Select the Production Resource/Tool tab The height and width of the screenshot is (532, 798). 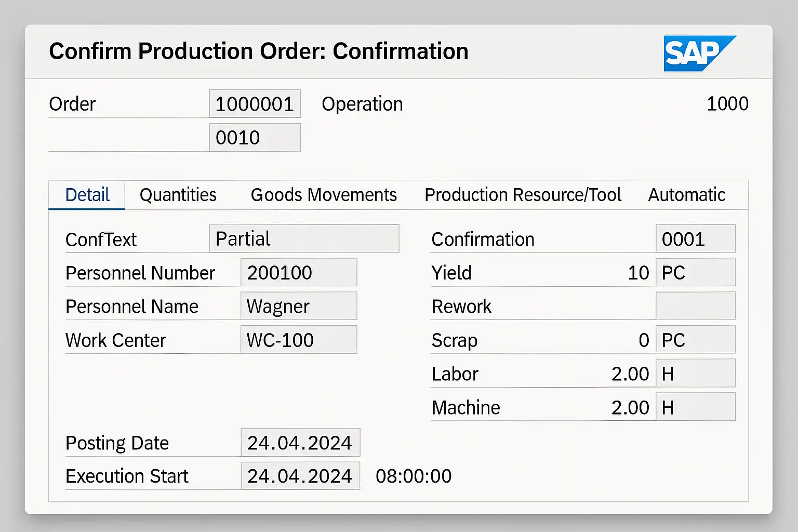tap(523, 195)
